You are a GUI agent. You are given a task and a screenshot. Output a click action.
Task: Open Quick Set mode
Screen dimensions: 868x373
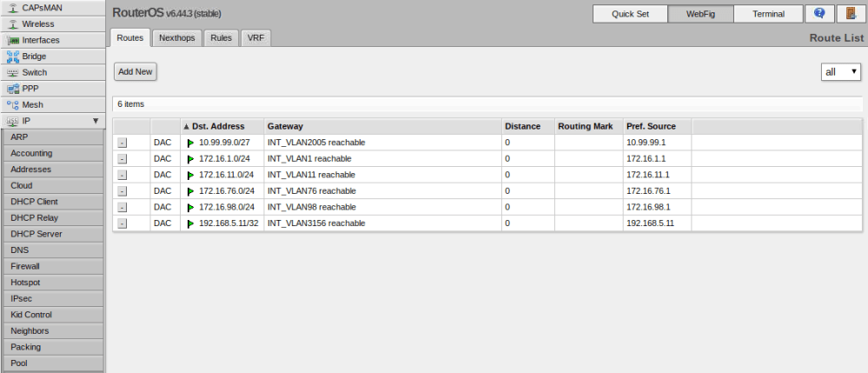point(630,14)
